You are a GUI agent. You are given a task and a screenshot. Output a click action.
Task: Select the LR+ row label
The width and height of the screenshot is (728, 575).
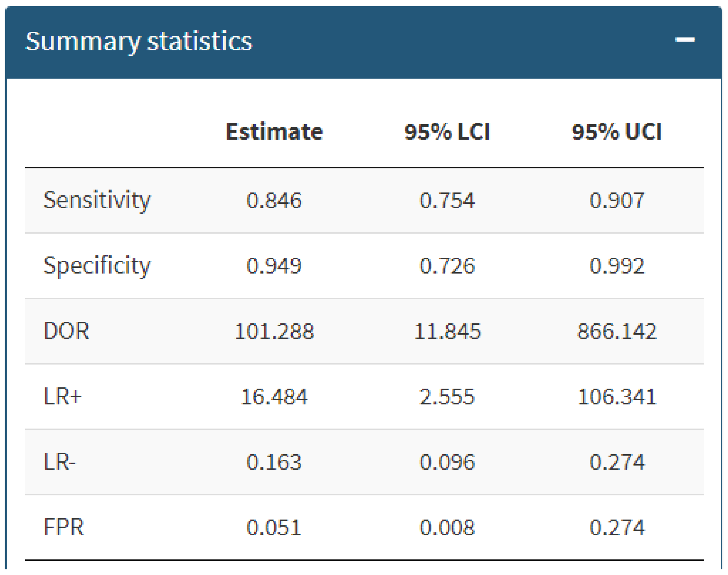(63, 396)
